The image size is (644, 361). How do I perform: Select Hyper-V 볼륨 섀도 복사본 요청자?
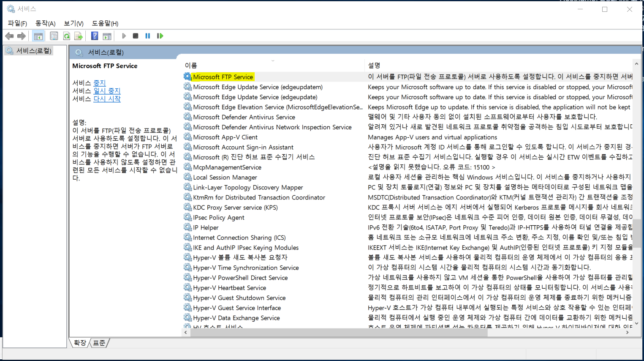pos(240,257)
